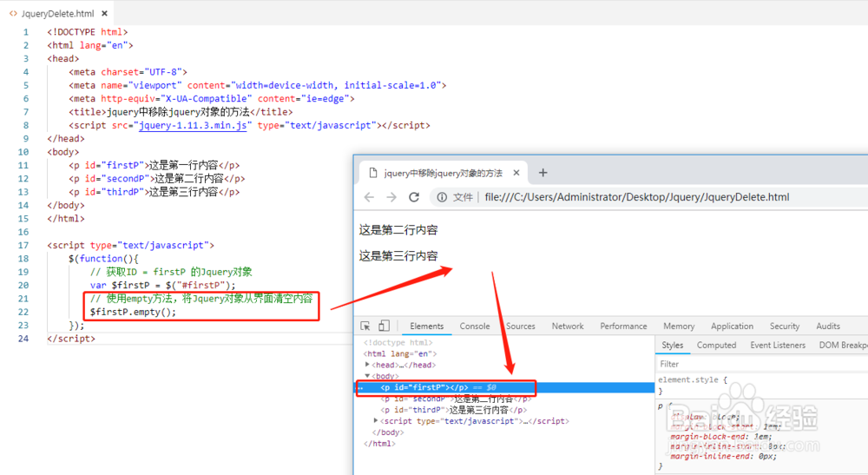The width and height of the screenshot is (868, 475).
Task: Open the jquery-1.11.3.min.js script link
Action: (x=194, y=125)
